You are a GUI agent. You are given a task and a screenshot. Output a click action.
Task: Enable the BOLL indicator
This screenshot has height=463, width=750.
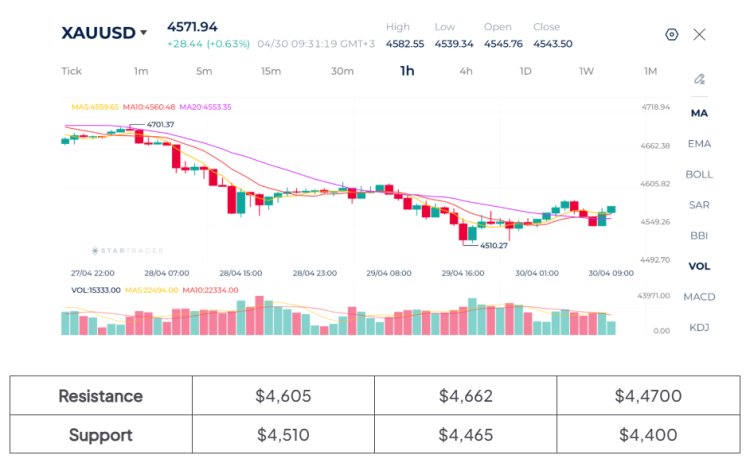pos(699,174)
